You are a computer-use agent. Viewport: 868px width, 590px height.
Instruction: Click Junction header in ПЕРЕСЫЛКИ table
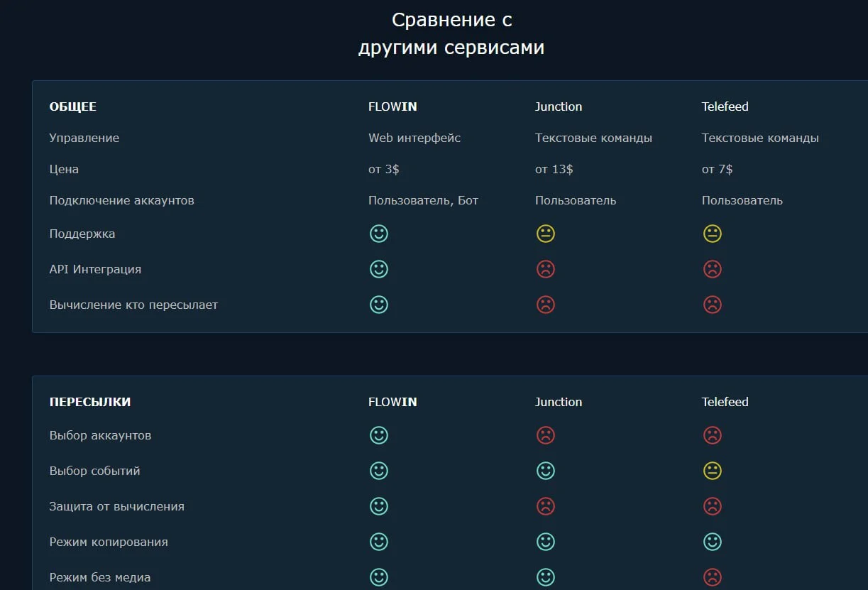[559, 402]
